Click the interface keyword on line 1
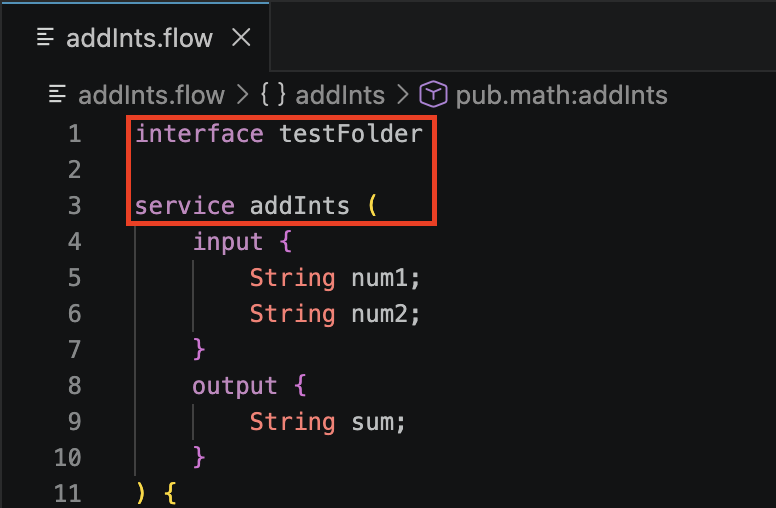Image resolution: width=776 pixels, height=508 pixels. 199,134
